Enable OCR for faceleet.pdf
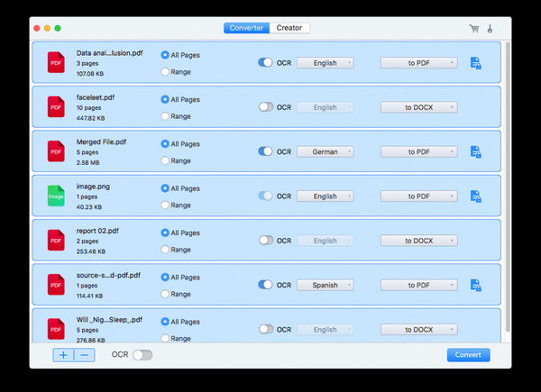 [x=266, y=107]
